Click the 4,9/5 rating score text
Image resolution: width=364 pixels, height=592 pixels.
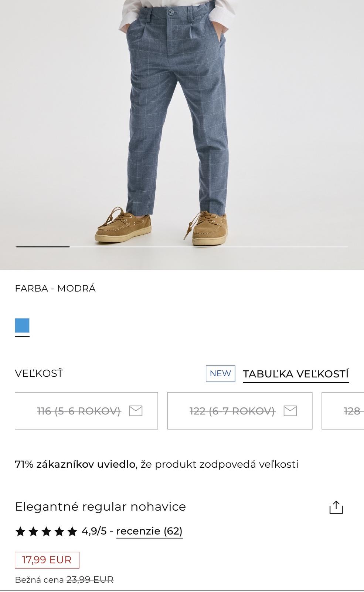tap(94, 531)
